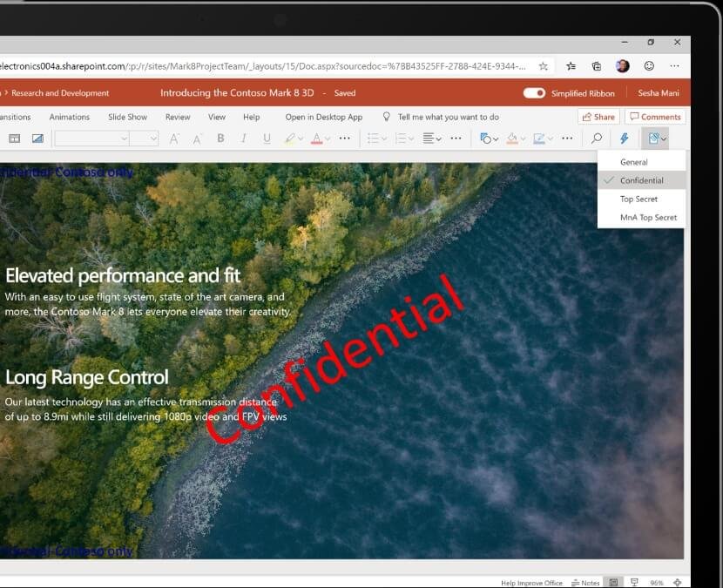Open the search magnifier icon in ribbon

pos(597,139)
